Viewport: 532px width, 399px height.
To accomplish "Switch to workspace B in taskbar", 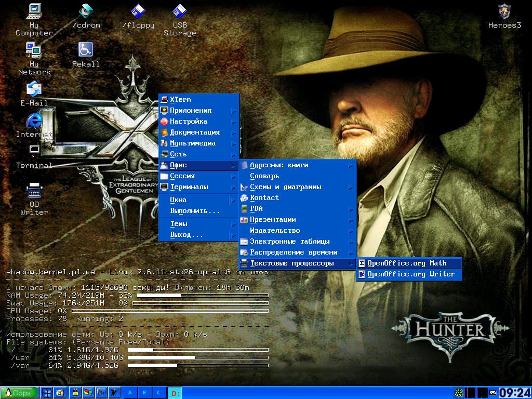I will 145,393.
